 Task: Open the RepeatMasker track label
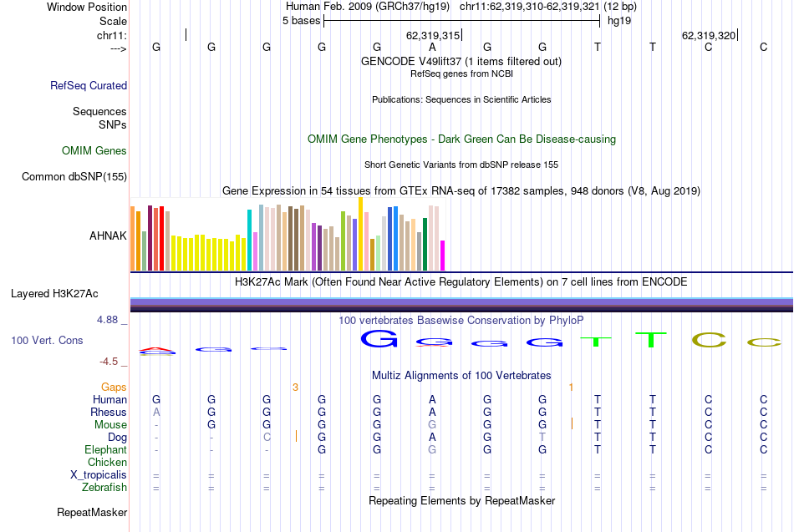92,512
